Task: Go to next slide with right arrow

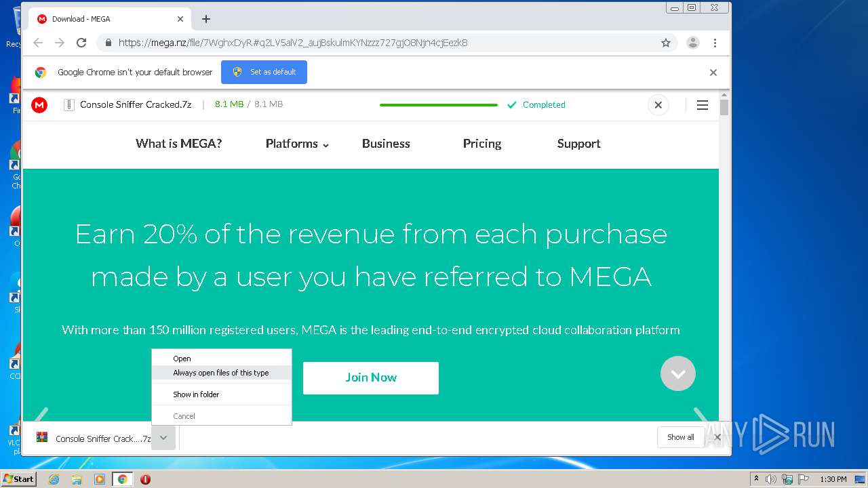Action: tap(701, 415)
